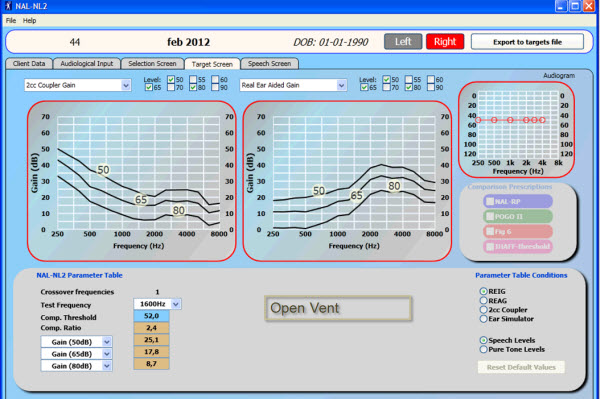600x399 pixels.
Task: Enable the NAL-RP comparison prescription
Action: coord(490,201)
